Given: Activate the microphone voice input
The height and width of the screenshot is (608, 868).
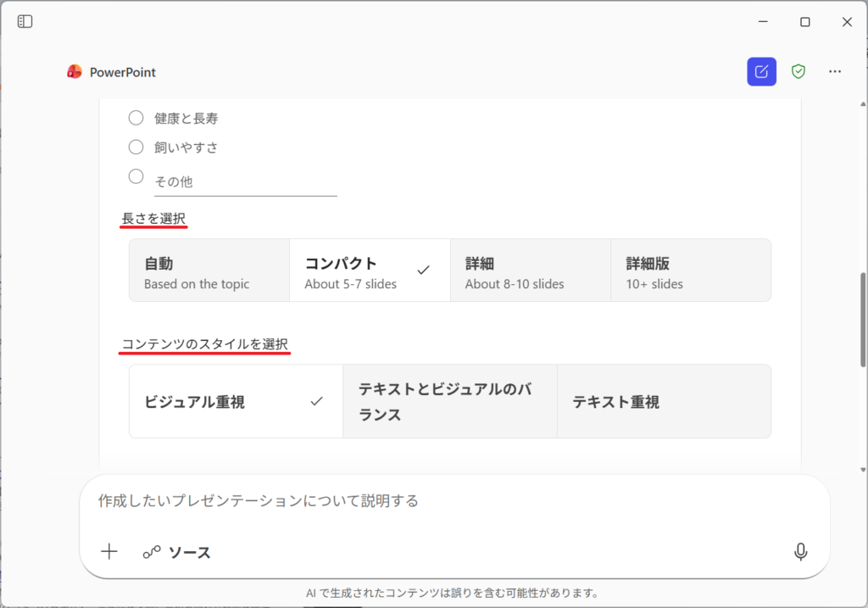Looking at the screenshot, I should [x=800, y=552].
